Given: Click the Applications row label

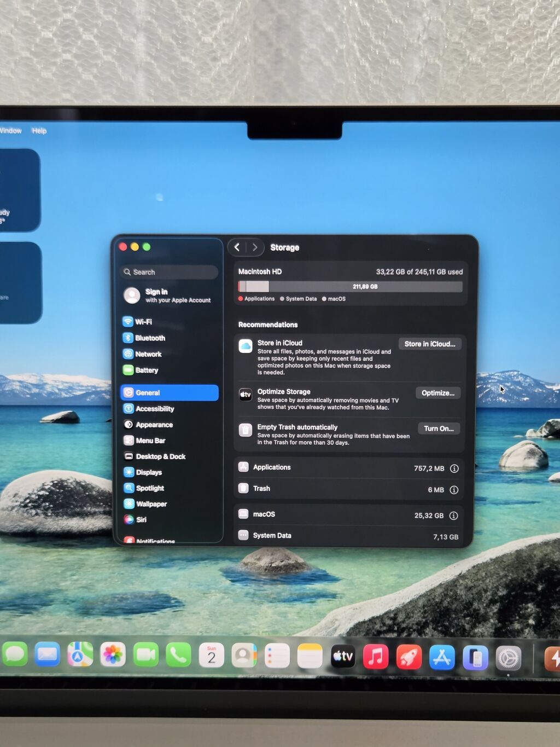Looking at the screenshot, I should pos(272,467).
